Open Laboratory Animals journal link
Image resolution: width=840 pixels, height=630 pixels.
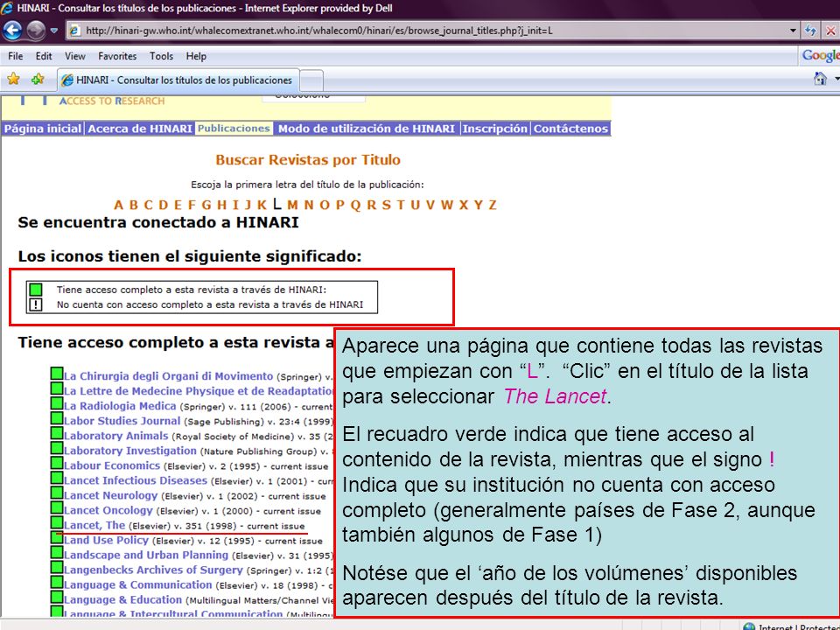(x=115, y=436)
